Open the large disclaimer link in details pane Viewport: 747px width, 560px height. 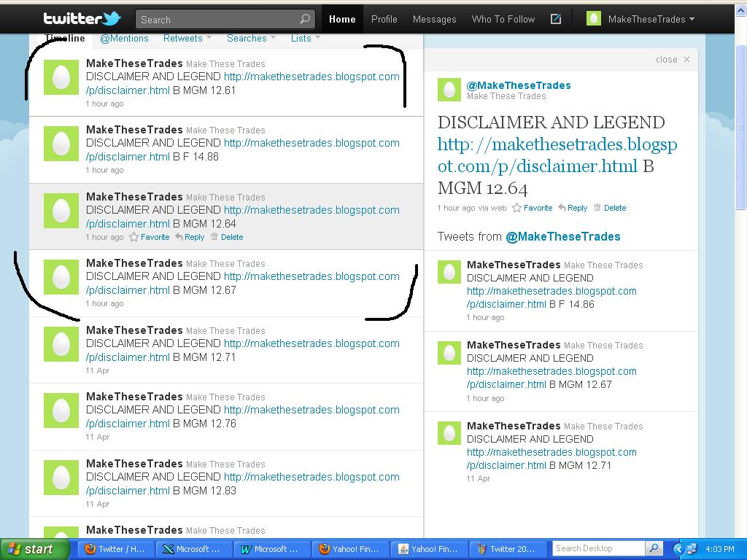point(557,155)
